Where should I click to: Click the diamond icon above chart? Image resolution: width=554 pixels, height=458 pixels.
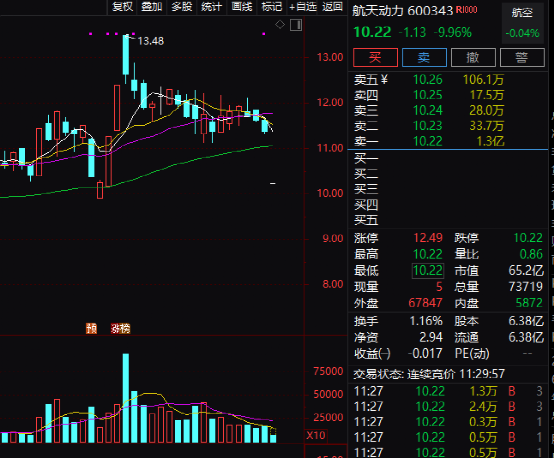280,25
